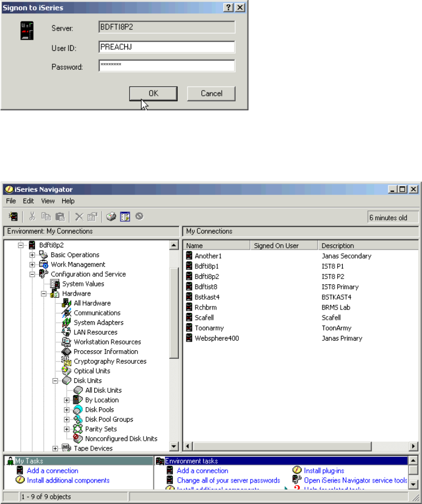The height and width of the screenshot is (504, 422).
Task: Collapse the Bdfti8p2 tree node
Action: point(20,245)
